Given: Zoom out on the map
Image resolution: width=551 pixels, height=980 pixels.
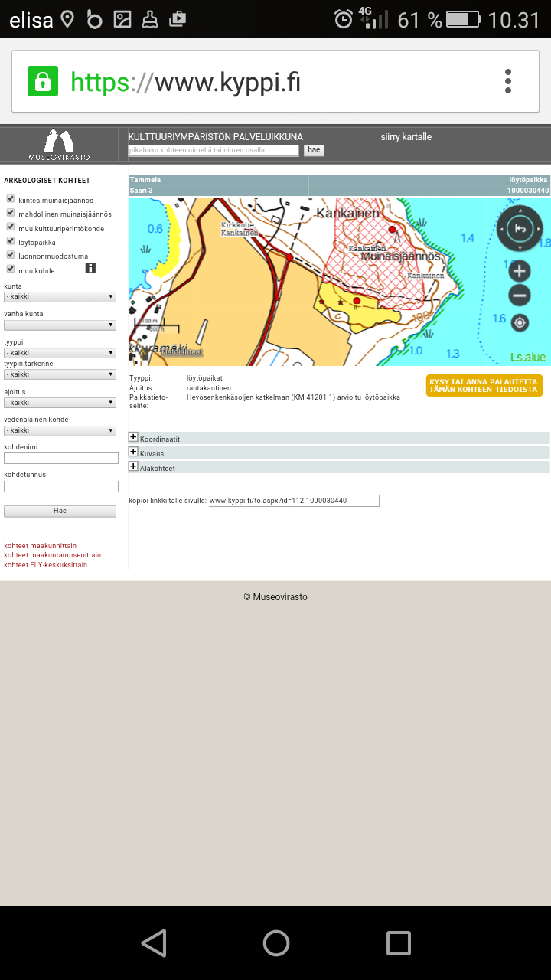Looking at the screenshot, I should [520, 296].
